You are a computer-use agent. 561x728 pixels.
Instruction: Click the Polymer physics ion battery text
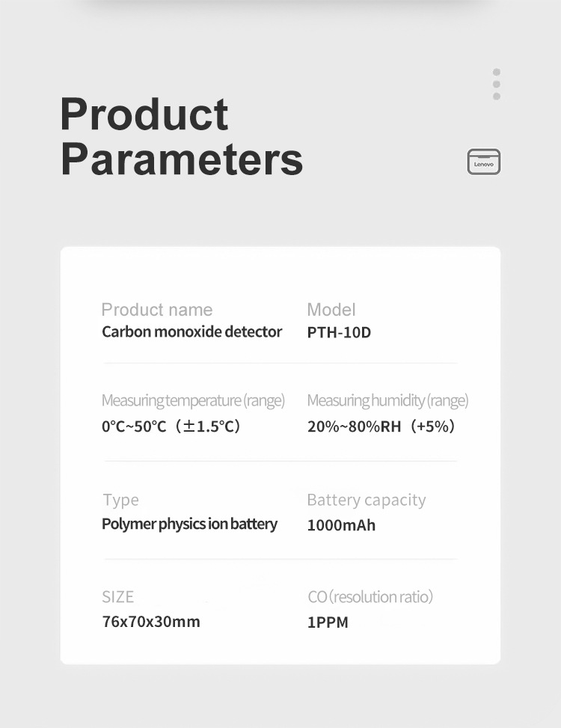189,524
